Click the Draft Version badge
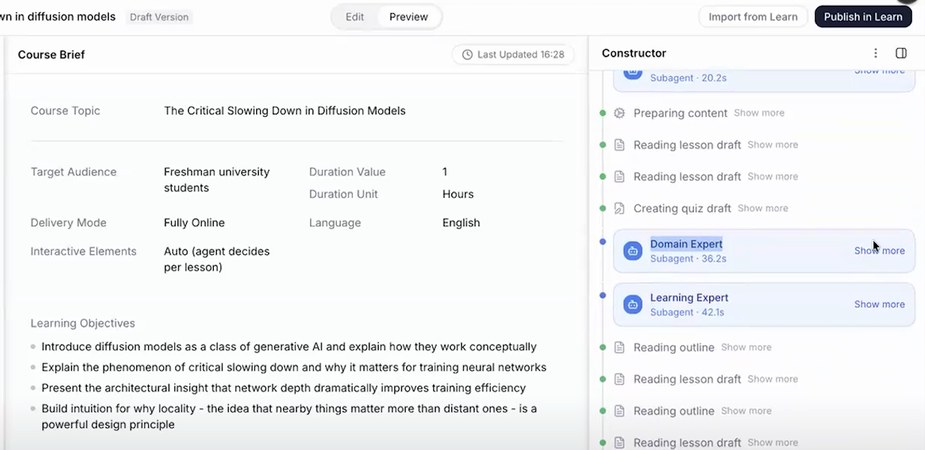The image size is (925, 450). click(x=159, y=17)
